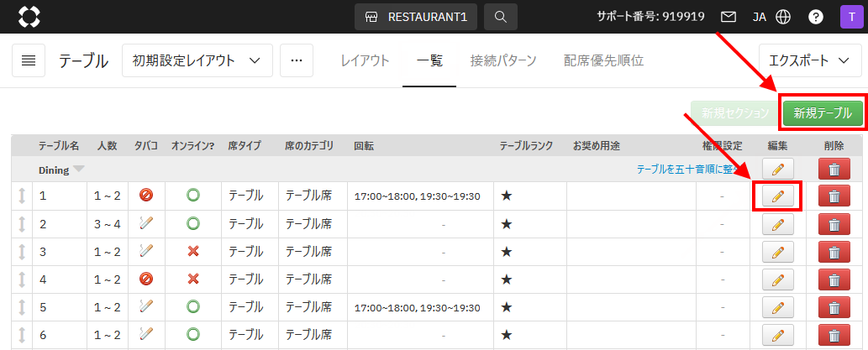Open the hamburger menu button
Viewport: 868px width, 350px height.
(x=29, y=61)
